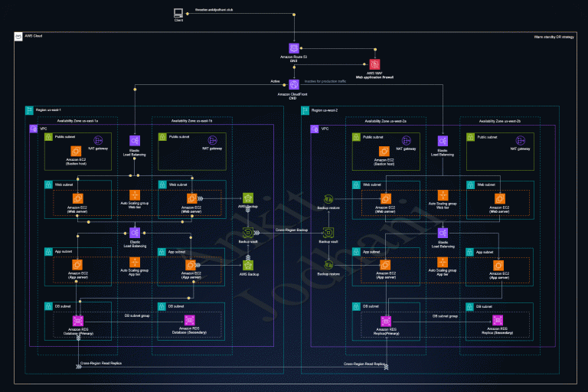Click the AWS Cloud logo icon

click(x=18, y=37)
